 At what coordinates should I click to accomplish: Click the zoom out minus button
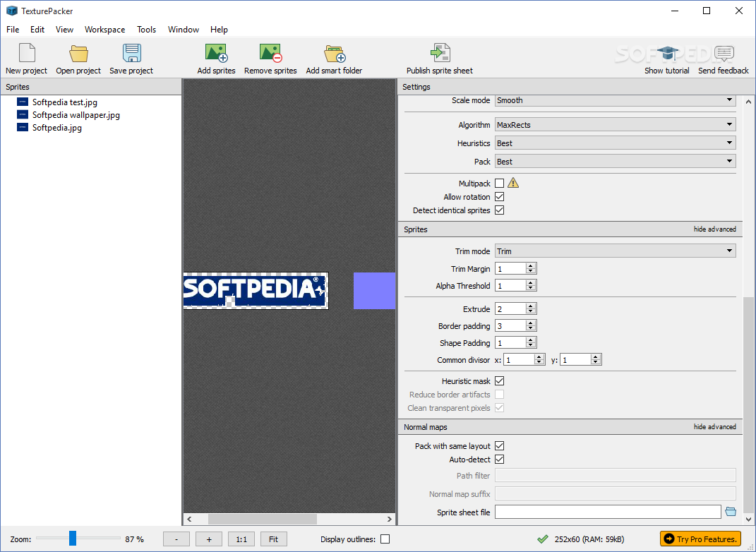click(x=176, y=539)
